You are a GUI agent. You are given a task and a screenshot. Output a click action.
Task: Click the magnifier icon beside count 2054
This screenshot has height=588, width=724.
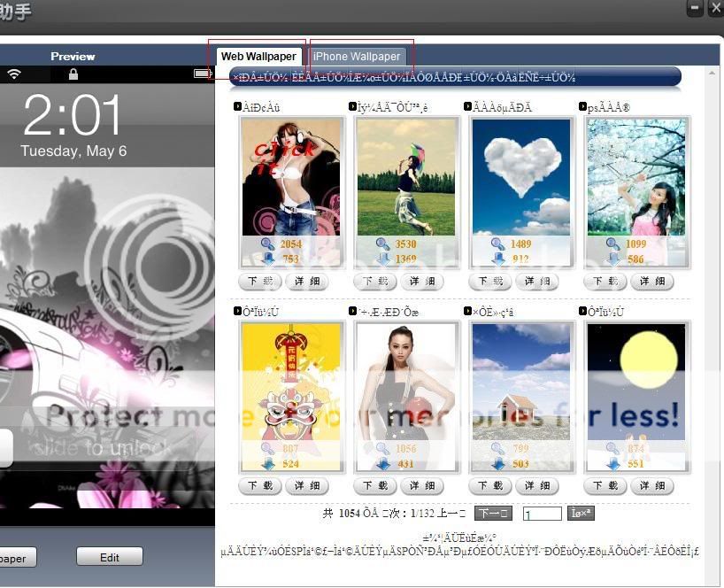(267, 244)
